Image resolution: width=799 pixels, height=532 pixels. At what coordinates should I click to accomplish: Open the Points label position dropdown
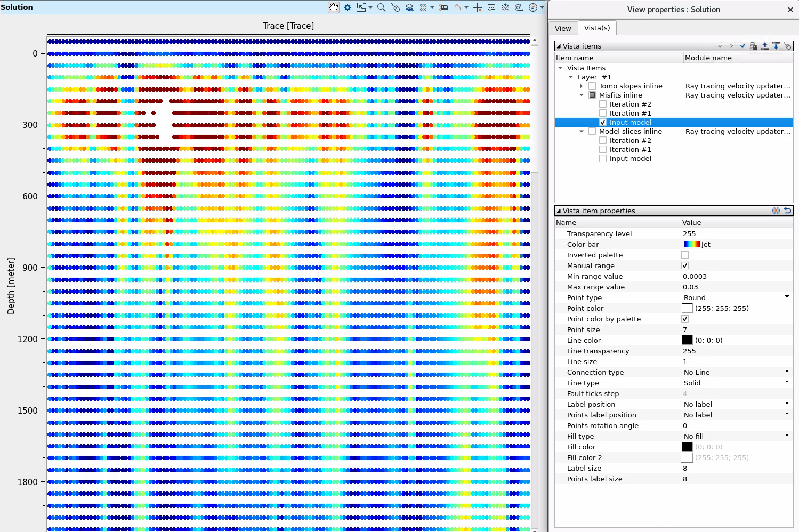[x=737, y=415]
